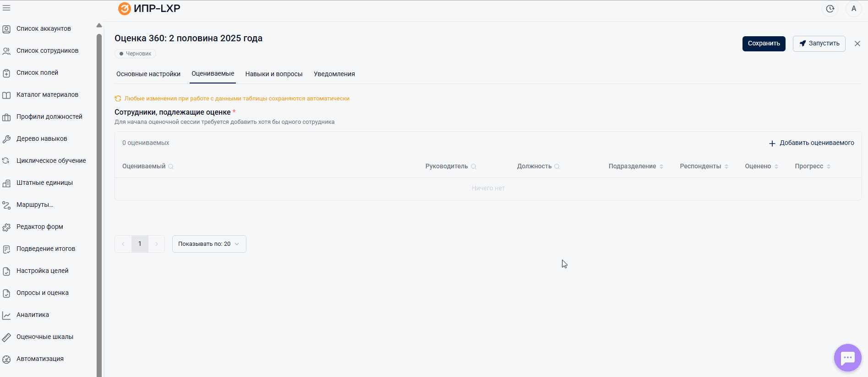Click the Список сотрудников sidebar icon
The width and height of the screenshot is (868, 377).
[6, 51]
